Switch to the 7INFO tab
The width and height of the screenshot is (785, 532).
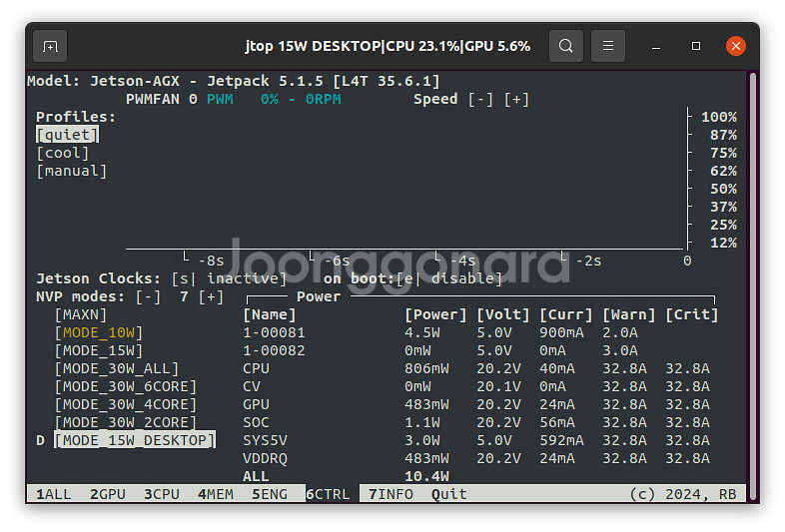click(391, 494)
